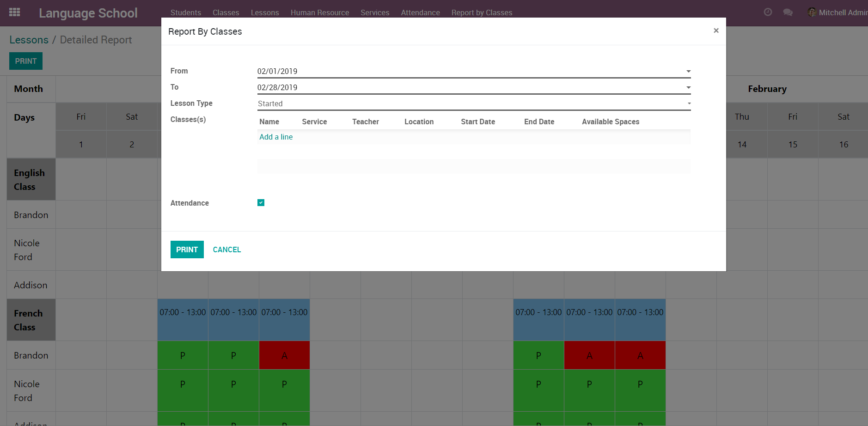This screenshot has height=426, width=868.
Task: Open the apps grid menu icon
Action: pos(14,12)
